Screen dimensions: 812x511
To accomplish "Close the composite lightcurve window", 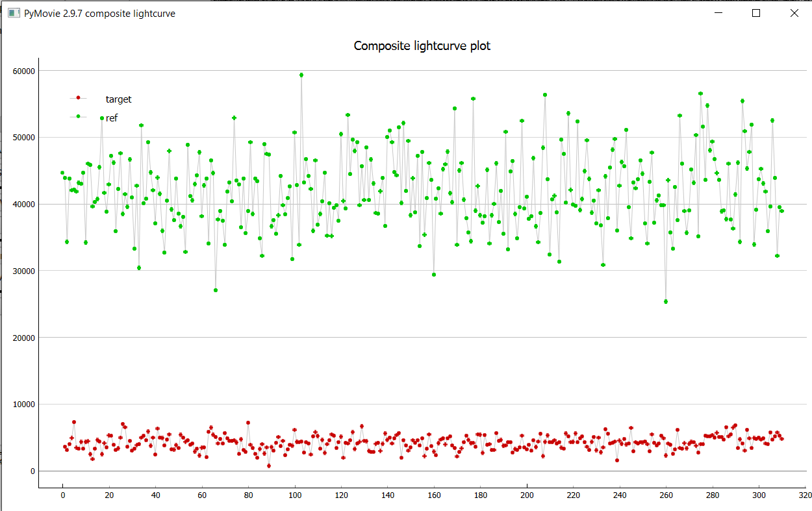I will click(x=794, y=13).
